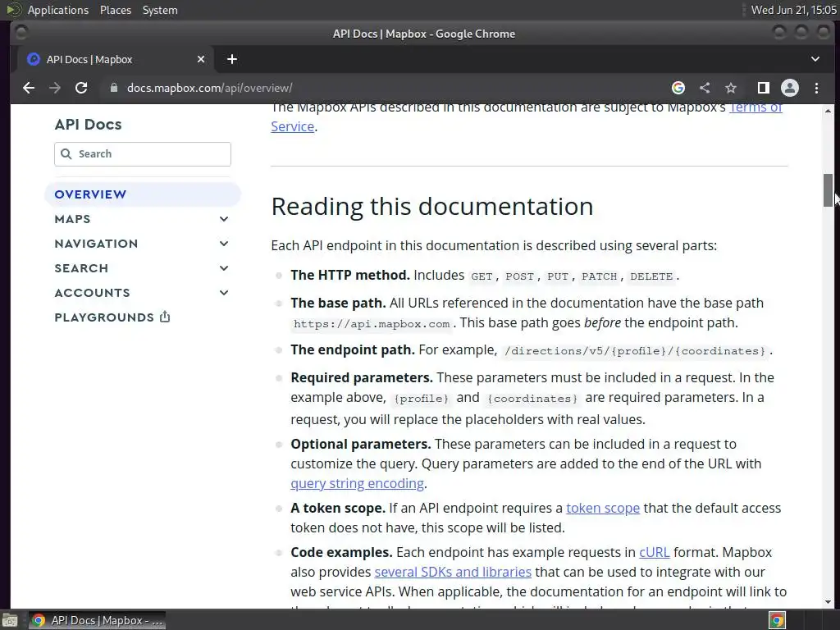Click the browser forward arrow
The width and height of the screenshot is (840, 630).
point(55,88)
